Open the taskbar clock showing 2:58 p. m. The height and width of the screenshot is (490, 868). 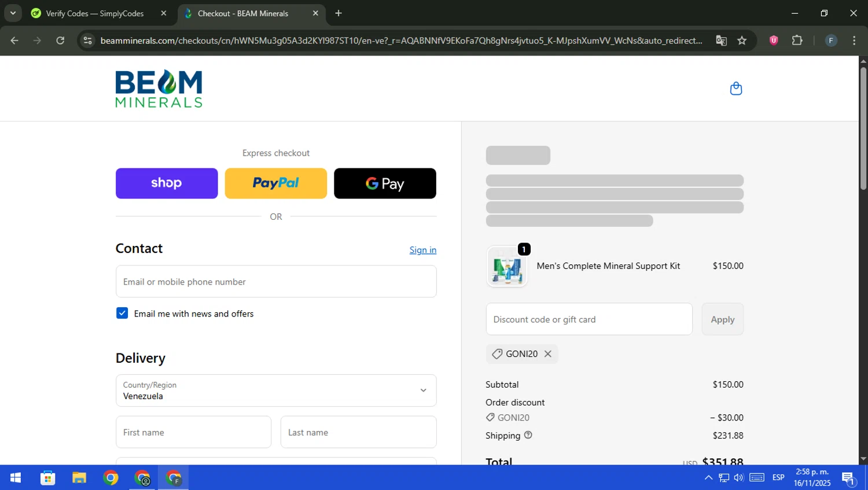tap(812, 477)
